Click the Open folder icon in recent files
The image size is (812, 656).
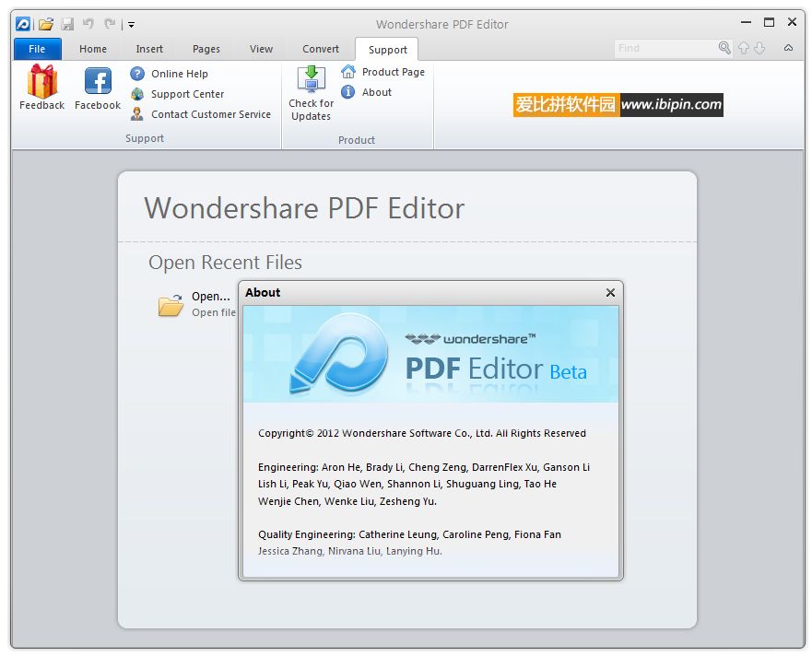pos(171,304)
